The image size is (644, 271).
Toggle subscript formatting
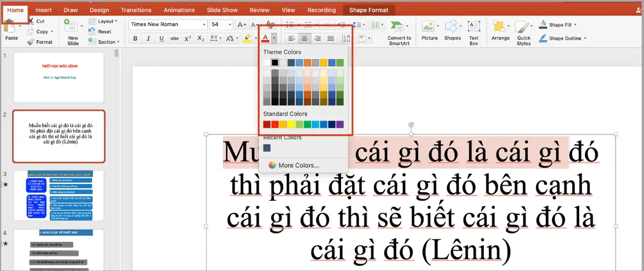[201, 38]
